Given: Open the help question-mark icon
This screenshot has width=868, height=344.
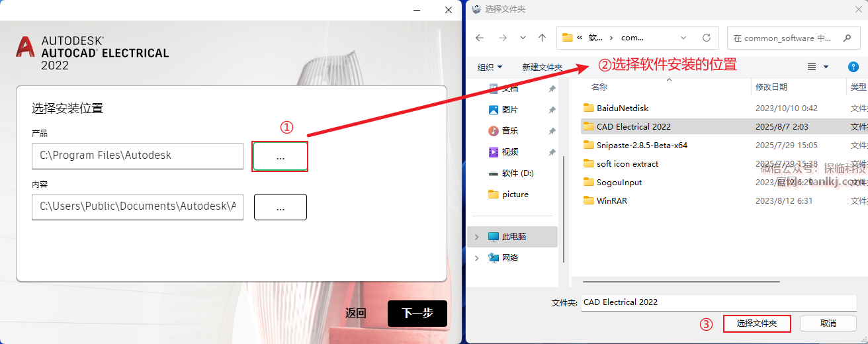Looking at the screenshot, I should [x=853, y=67].
